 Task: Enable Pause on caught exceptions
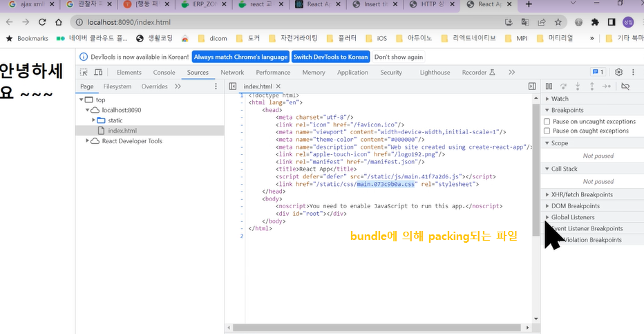(547, 131)
